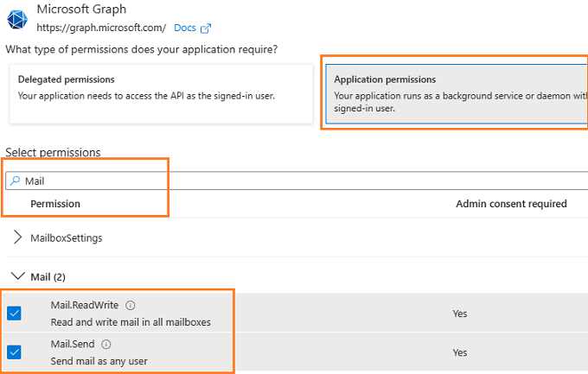Choose Delegated permissions card
This screenshot has height=374, width=588.
[161, 94]
